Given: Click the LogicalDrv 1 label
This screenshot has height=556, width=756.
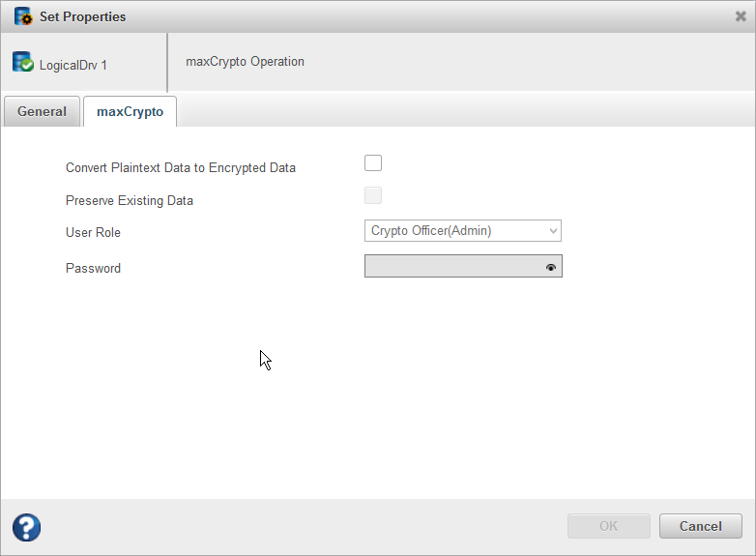Looking at the screenshot, I should (73, 66).
